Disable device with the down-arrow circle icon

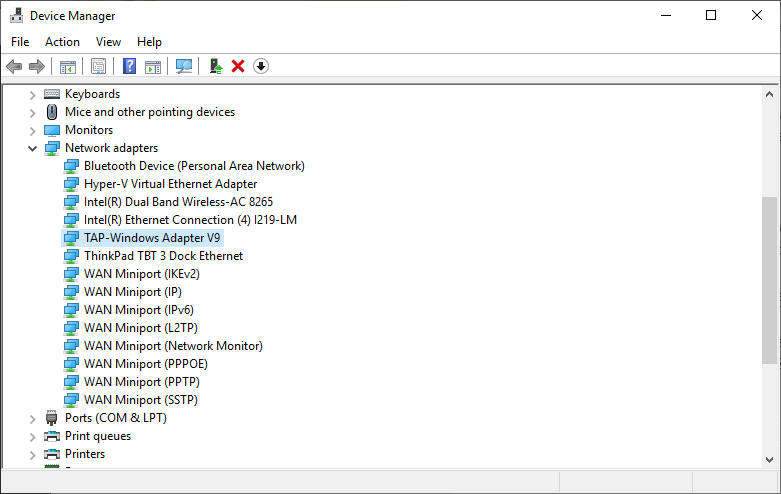[x=261, y=66]
